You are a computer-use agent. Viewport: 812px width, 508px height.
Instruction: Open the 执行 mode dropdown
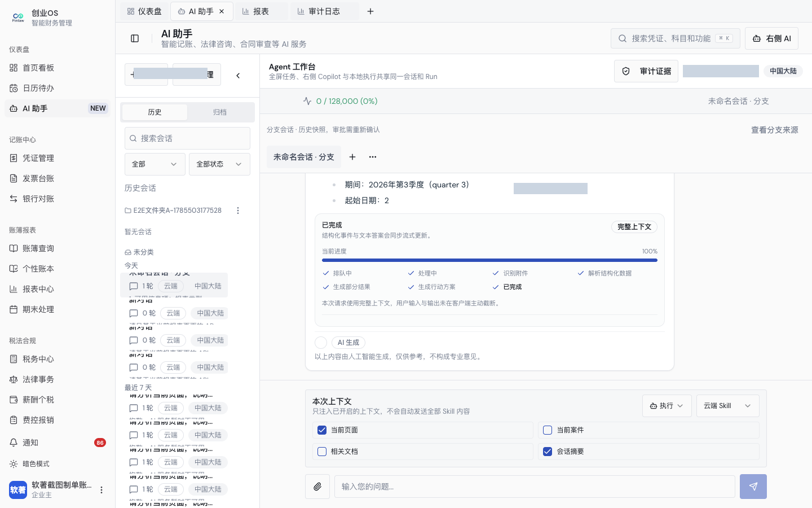667,406
